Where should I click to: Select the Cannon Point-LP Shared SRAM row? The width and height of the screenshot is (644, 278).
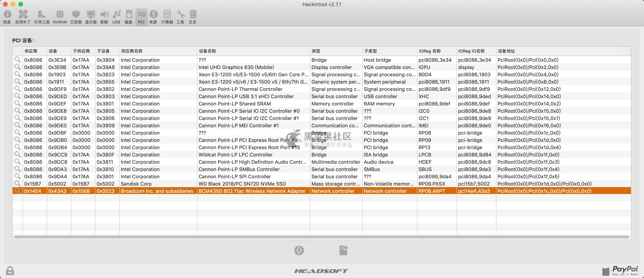click(x=322, y=104)
